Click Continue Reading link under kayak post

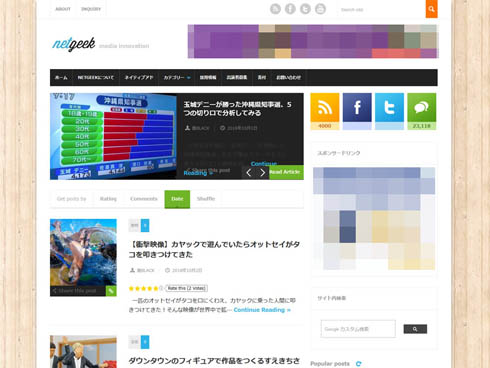pos(262,310)
